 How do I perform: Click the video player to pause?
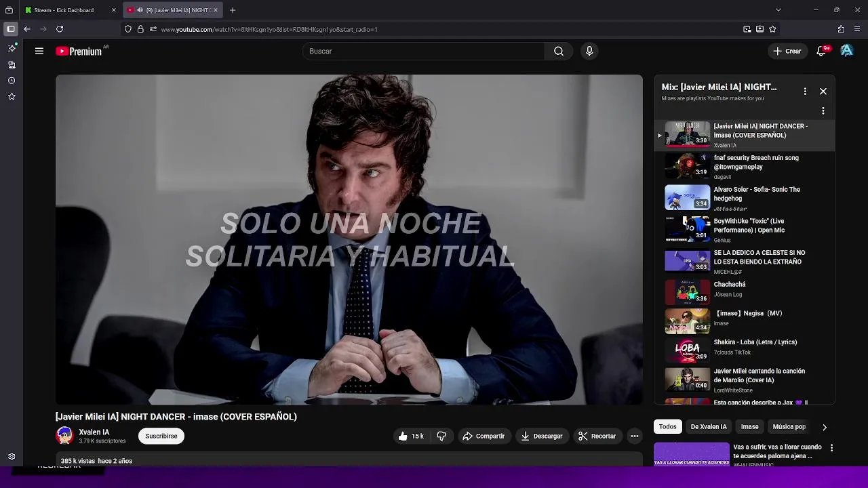click(349, 239)
